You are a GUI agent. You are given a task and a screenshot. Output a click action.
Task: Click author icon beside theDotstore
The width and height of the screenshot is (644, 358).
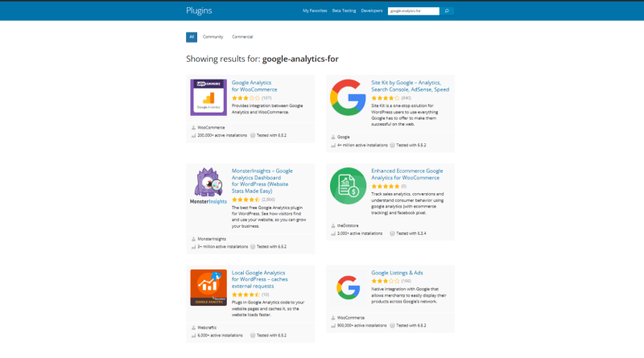click(x=333, y=226)
